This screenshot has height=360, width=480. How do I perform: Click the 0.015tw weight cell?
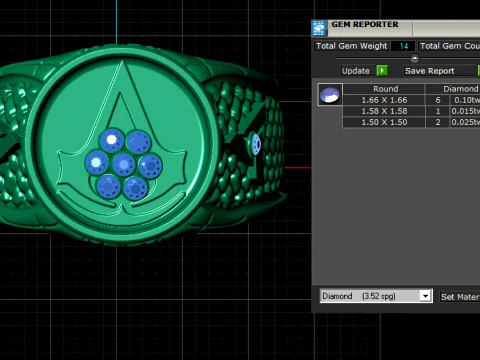pyautogui.click(x=465, y=111)
